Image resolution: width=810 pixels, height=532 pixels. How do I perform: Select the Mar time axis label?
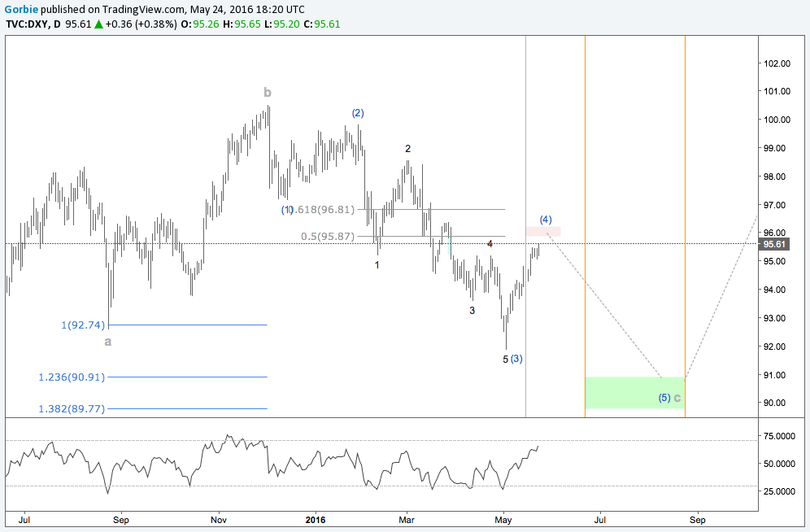(x=407, y=520)
